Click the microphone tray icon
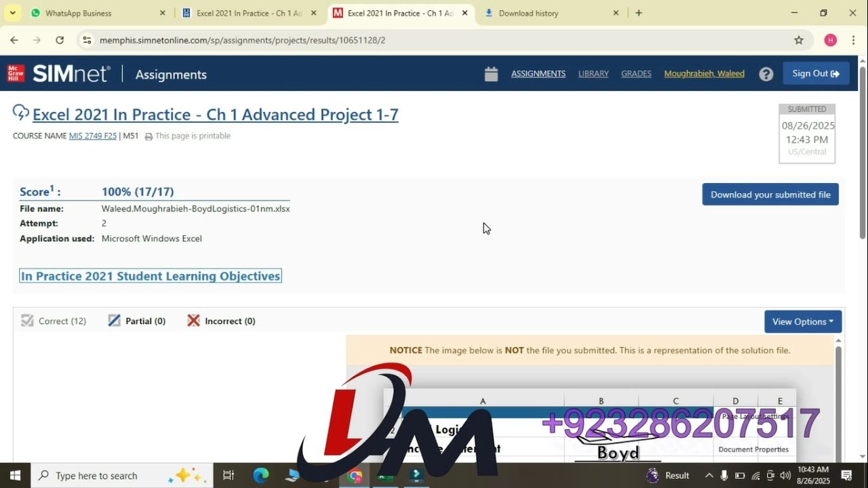Screen dimensions: 868x488 coord(725,475)
